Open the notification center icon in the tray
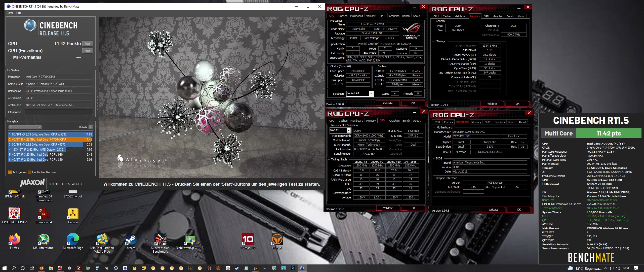Screen dimensions: 644x272 [x=636, y=268]
